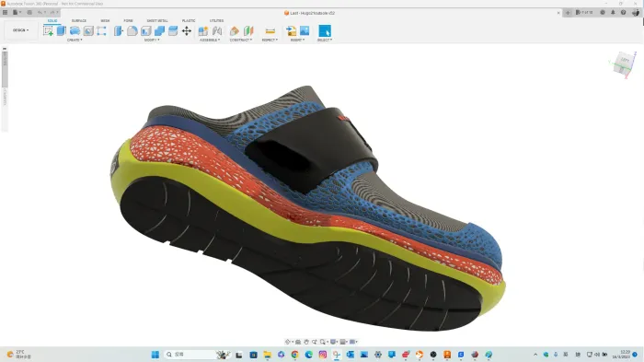Switch to the SHEET METAL tab

coord(157,20)
